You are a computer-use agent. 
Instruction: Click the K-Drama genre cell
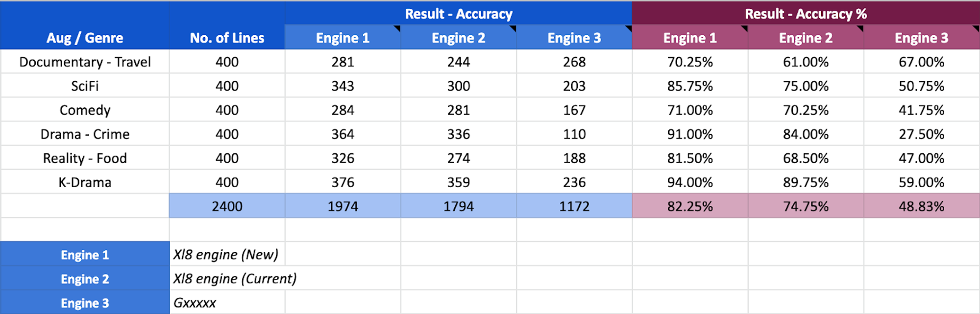(x=85, y=182)
